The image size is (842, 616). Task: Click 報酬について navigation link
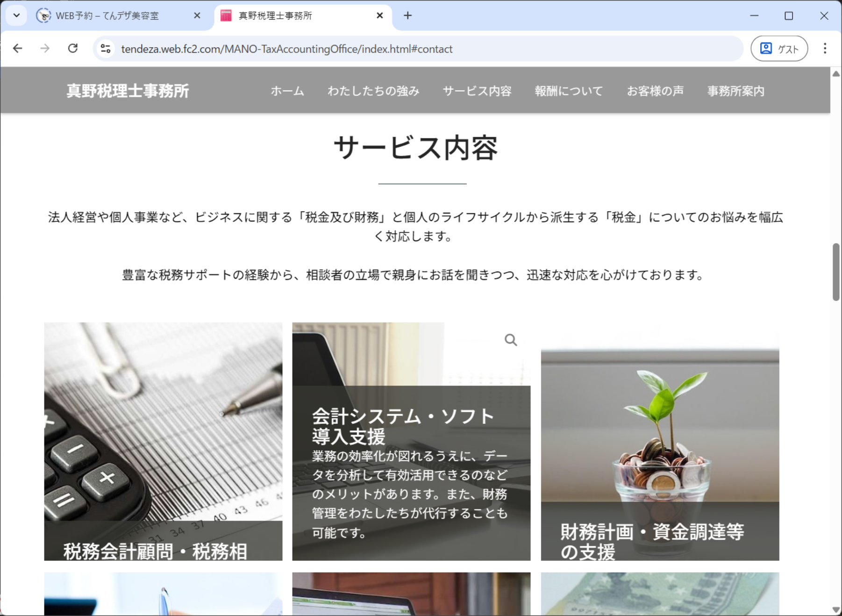569,91
